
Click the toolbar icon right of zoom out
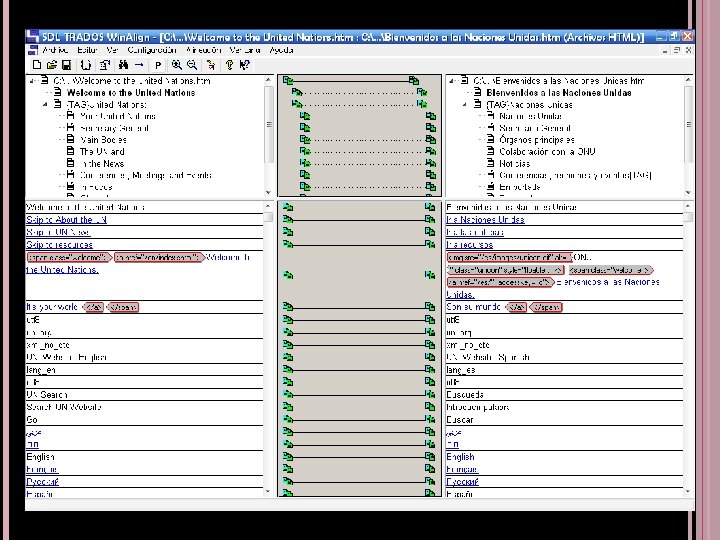pos(211,65)
